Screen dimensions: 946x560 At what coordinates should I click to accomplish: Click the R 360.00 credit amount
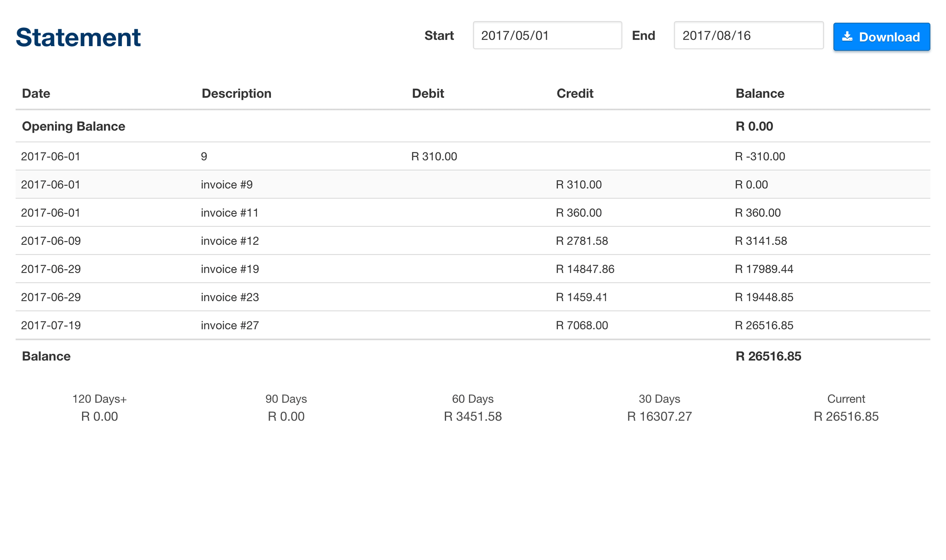click(x=579, y=213)
